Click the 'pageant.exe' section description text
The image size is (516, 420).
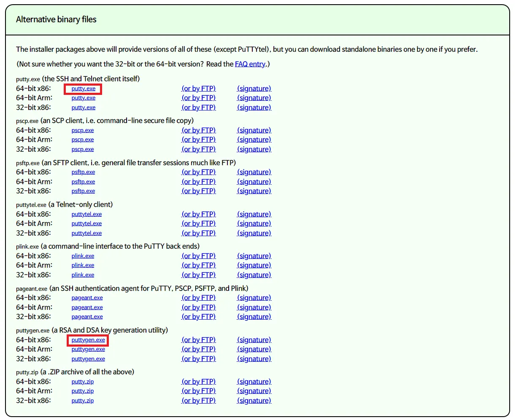[132, 288]
